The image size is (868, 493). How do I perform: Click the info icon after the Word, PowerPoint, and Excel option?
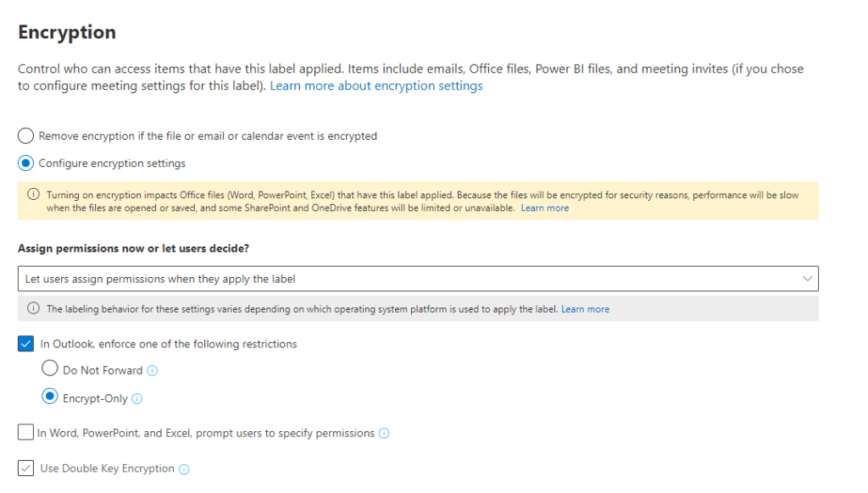(x=384, y=434)
